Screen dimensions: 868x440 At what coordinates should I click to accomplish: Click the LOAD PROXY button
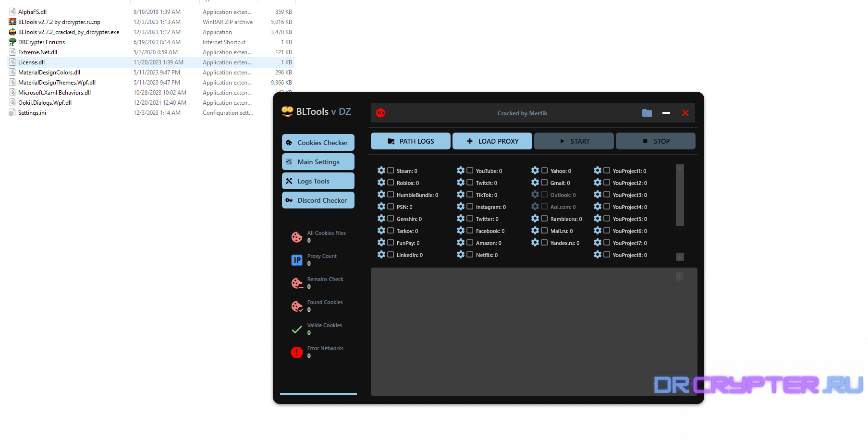(492, 141)
